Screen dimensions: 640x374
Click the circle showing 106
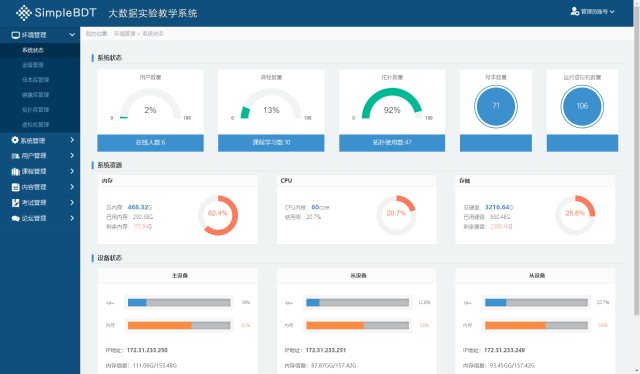coord(582,106)
